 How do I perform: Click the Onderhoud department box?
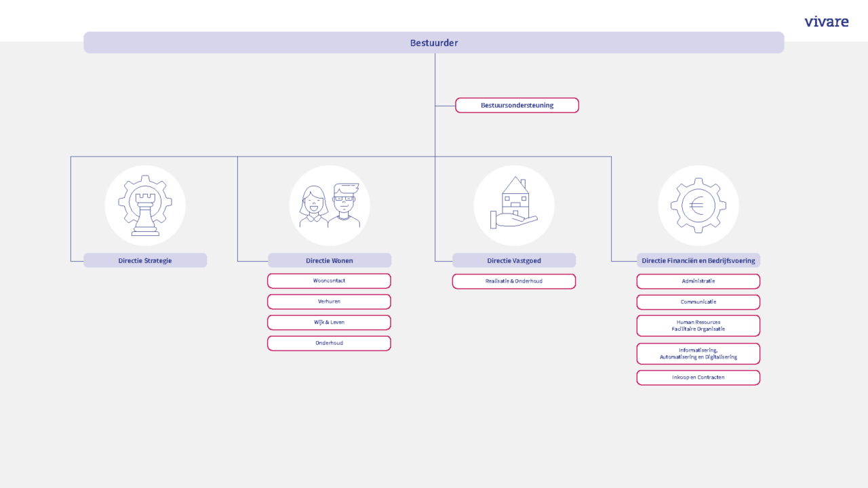tap(329, 343)
